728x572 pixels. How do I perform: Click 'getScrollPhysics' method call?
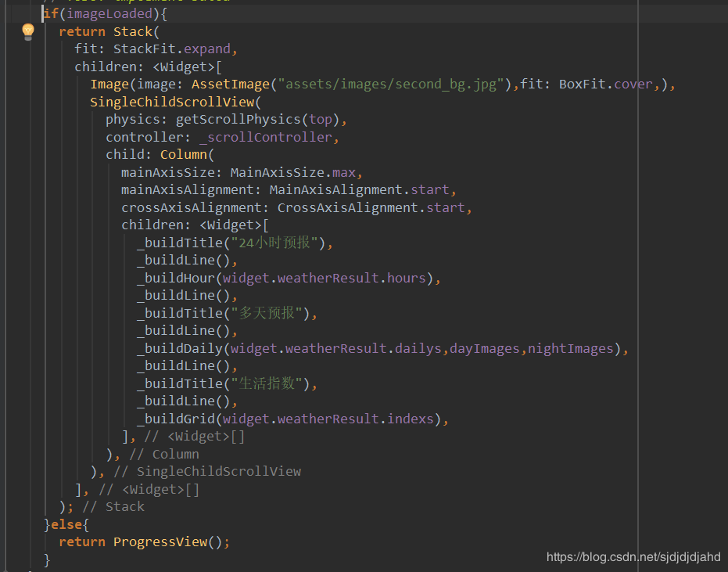(x=238, y=120)
